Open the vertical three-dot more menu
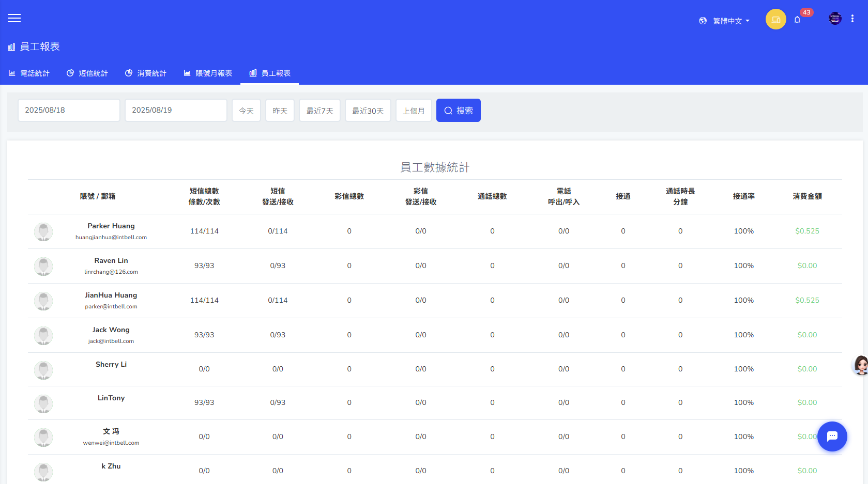 852,19
